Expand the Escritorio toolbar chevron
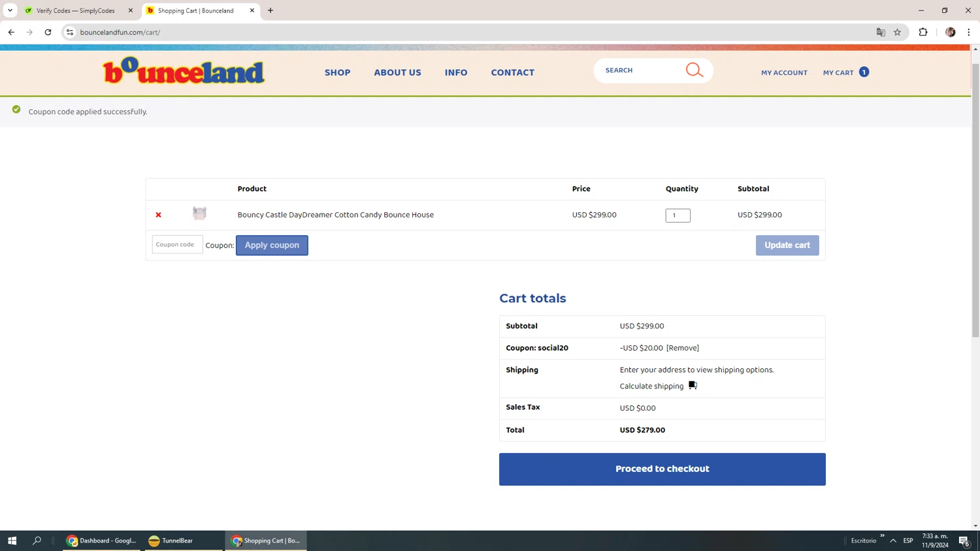Image resolution: width=980 pixels, height=551 pixels. 882,536
